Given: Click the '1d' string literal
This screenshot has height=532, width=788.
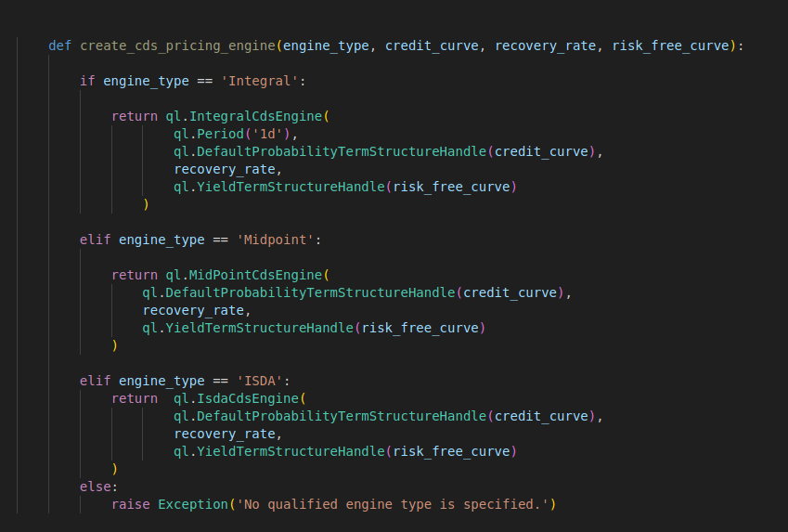Looking at the screenshot, I should [x=267, y=134].
